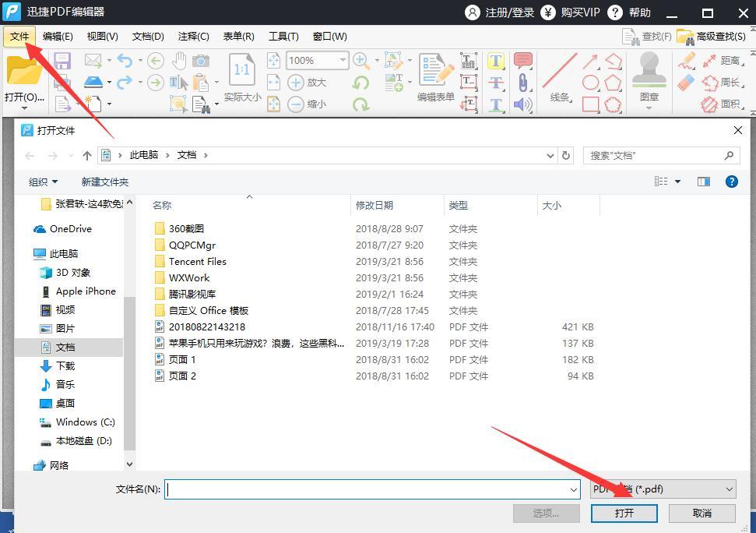Viewport: 756px width, 533px height.
Task: Click the Open folder icon in toolbar
Action: [x=23, y=72]
